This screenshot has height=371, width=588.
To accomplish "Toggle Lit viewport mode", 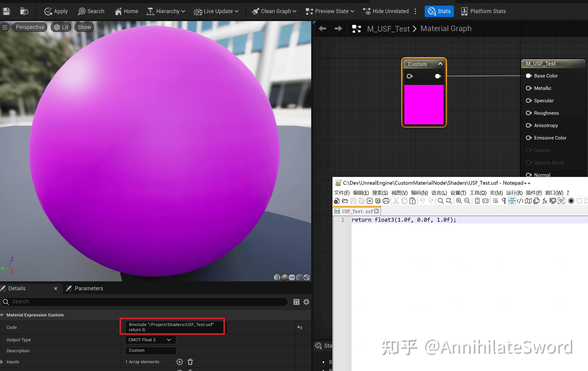I will click(x=61, y=27).
